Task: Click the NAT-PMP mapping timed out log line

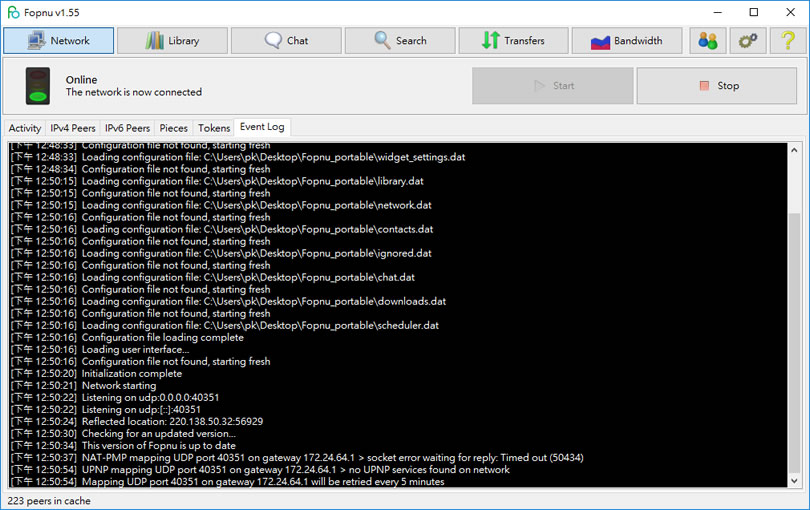Action: [x=297, y=457]
